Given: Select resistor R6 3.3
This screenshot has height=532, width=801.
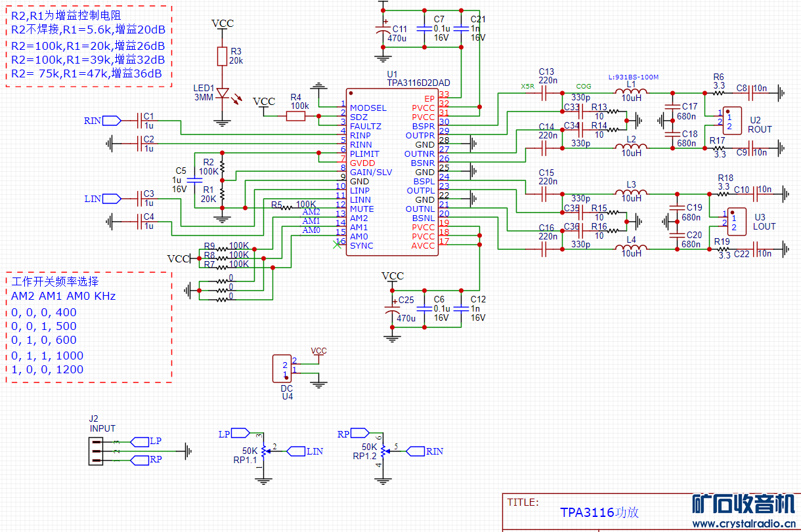Looking at the screenshot, I should pos(719,93).
